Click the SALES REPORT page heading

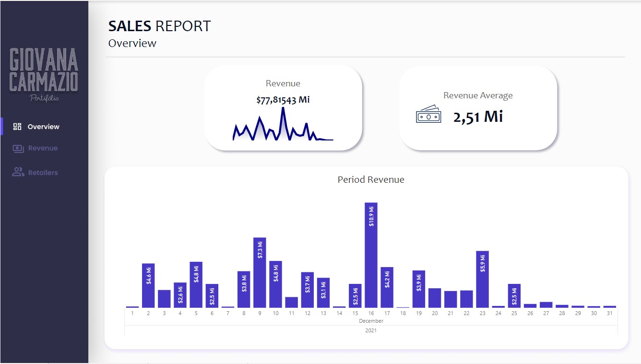click(x=160, y=26)
